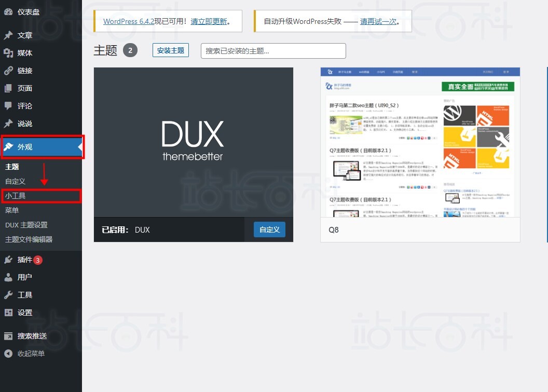Click the 已启用: DUX label

click(x=126, y=229)
